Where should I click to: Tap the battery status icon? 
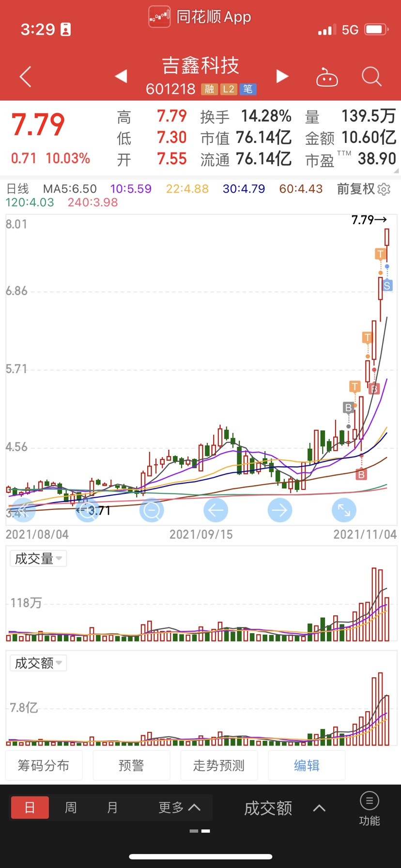377,30
